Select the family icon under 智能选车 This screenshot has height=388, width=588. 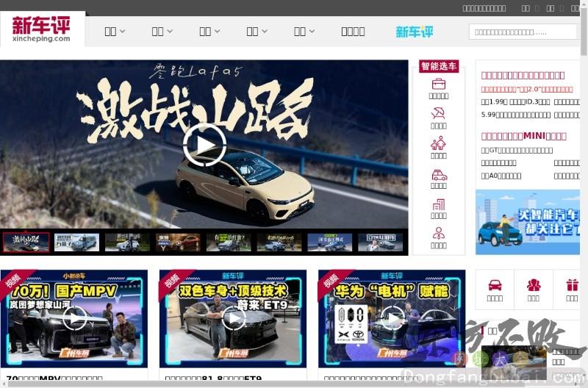(x=438, y=143)
